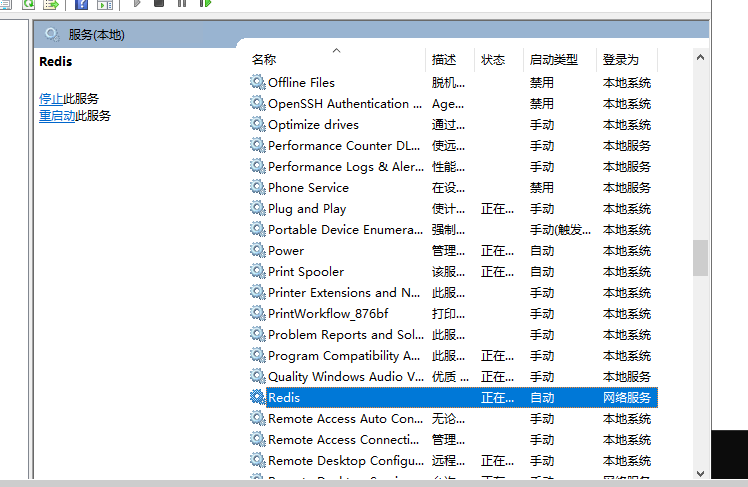748x487 pixels.
Task: Click 服务(本地) in the panel header
Action: click(97, 35)
